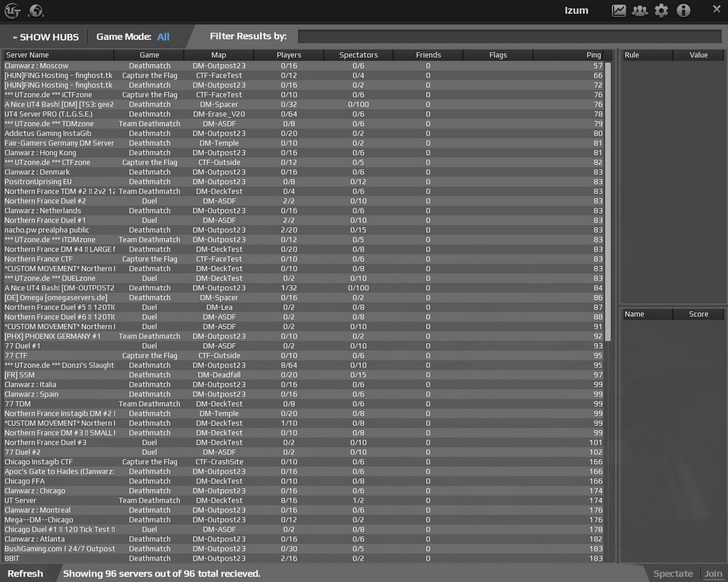Viewport: 728px width, 582px height.
Task: Open the info about icon
Action: point(683,11)
